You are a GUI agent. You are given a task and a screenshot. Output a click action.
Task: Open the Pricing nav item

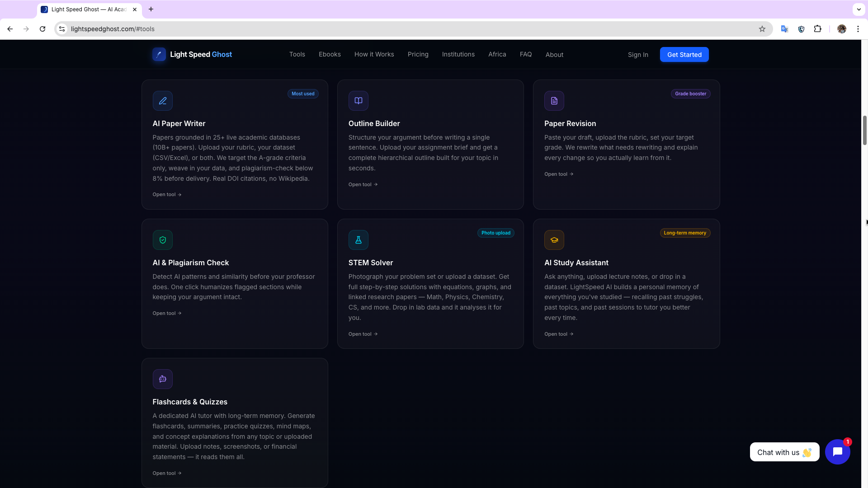point(418,54)
